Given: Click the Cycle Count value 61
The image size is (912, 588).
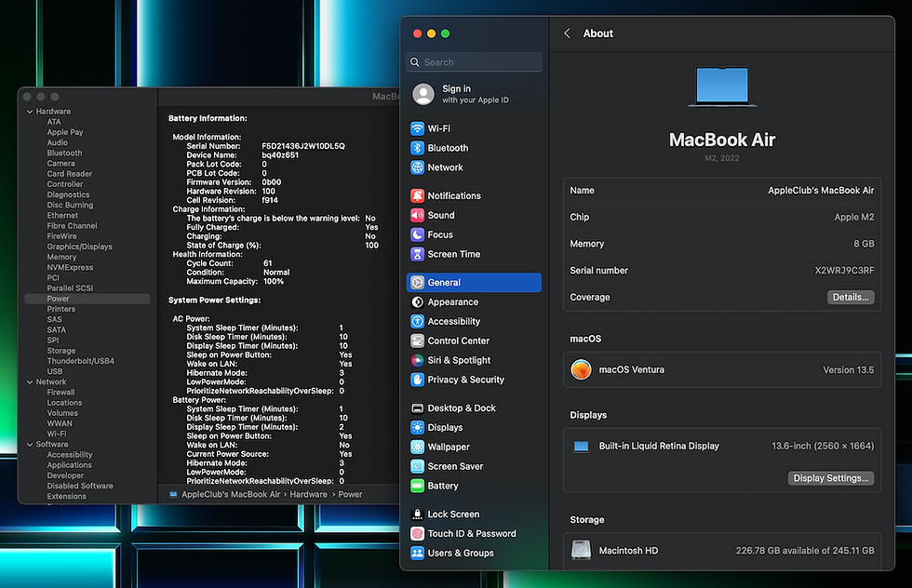Looking at the screenshot, I should pyautogui.click(x=268, y=263).
